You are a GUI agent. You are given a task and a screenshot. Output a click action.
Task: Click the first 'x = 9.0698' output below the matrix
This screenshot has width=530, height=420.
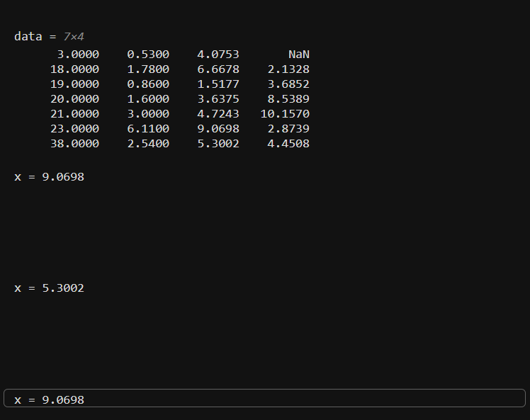tap(49, 177)
